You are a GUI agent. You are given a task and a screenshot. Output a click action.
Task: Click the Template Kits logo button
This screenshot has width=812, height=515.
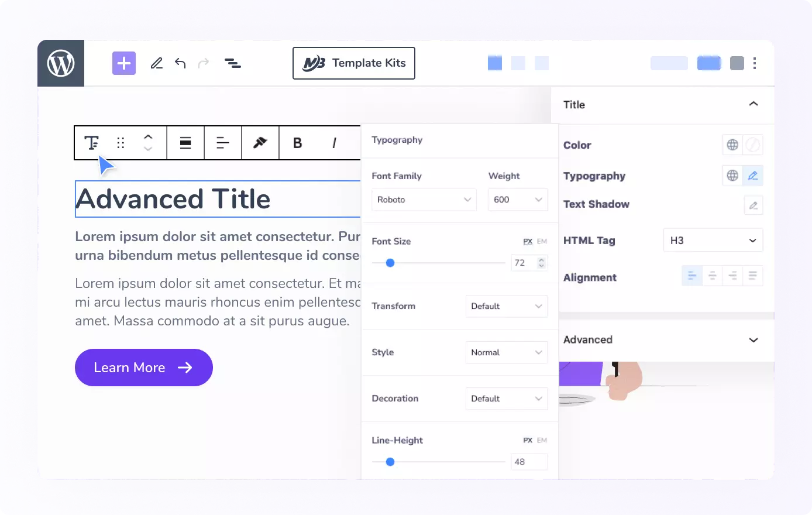tap(353, 63)
